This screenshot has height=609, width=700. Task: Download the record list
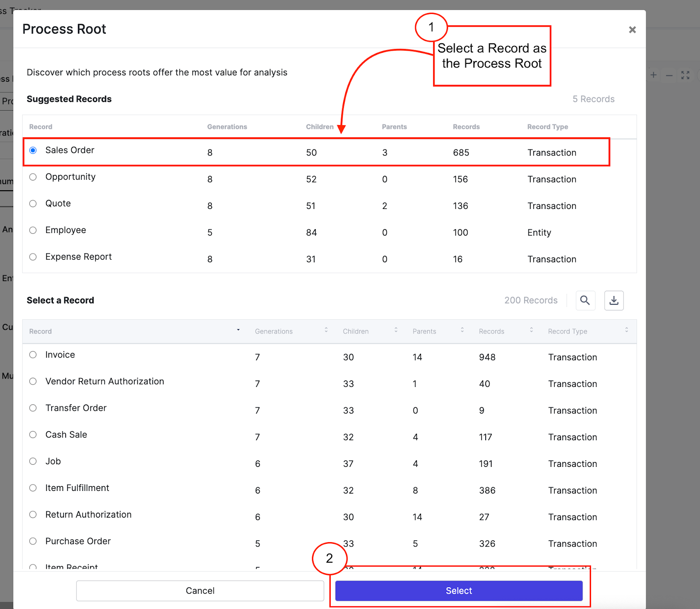614,300
